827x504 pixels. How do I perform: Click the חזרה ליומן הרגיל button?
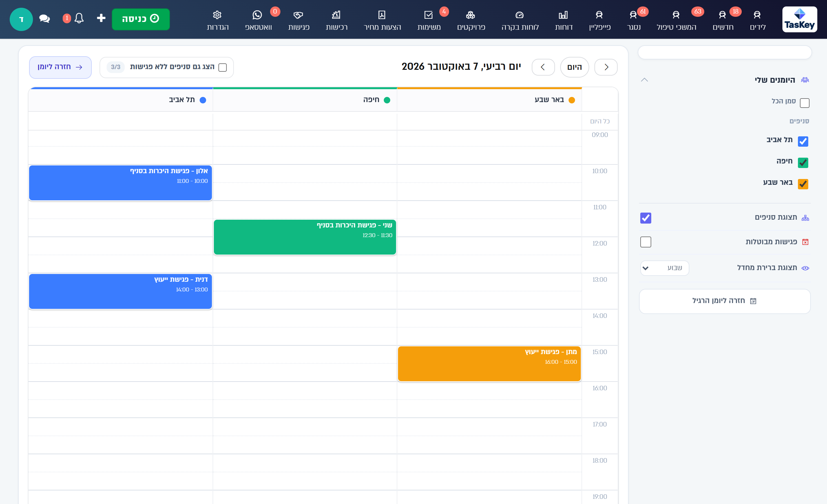(x=725, y=301)
